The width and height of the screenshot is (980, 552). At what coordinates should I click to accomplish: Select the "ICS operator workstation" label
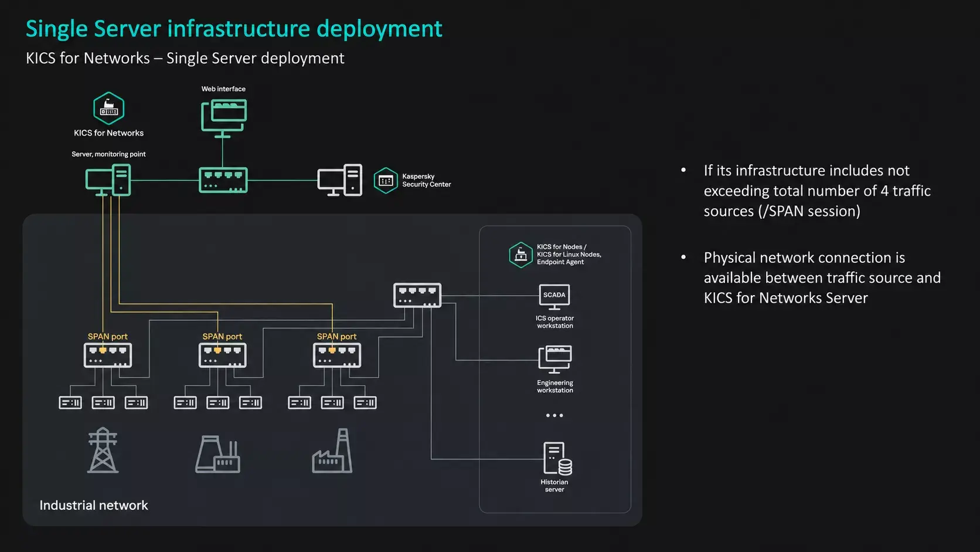tap(555, 322)
